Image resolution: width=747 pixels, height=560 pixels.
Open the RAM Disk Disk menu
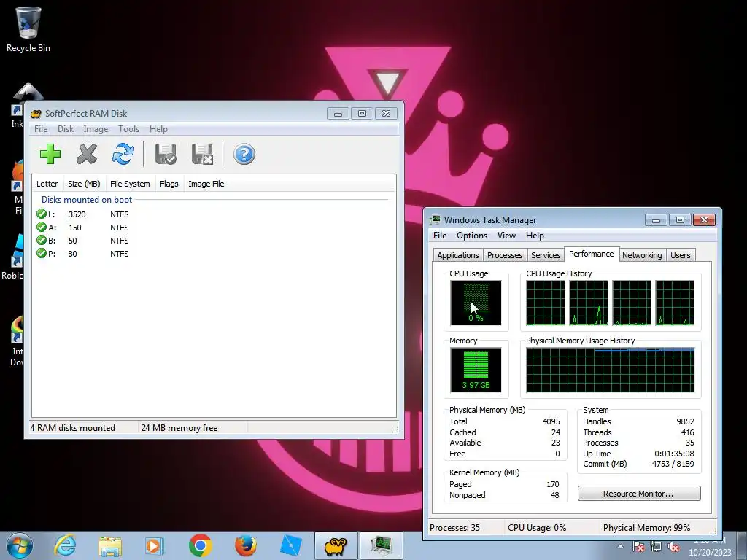point(66,129)
